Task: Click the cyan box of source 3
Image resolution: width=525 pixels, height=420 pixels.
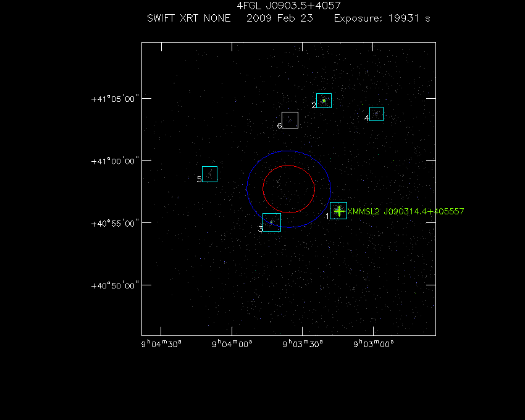Action: [x=272, y=222]
